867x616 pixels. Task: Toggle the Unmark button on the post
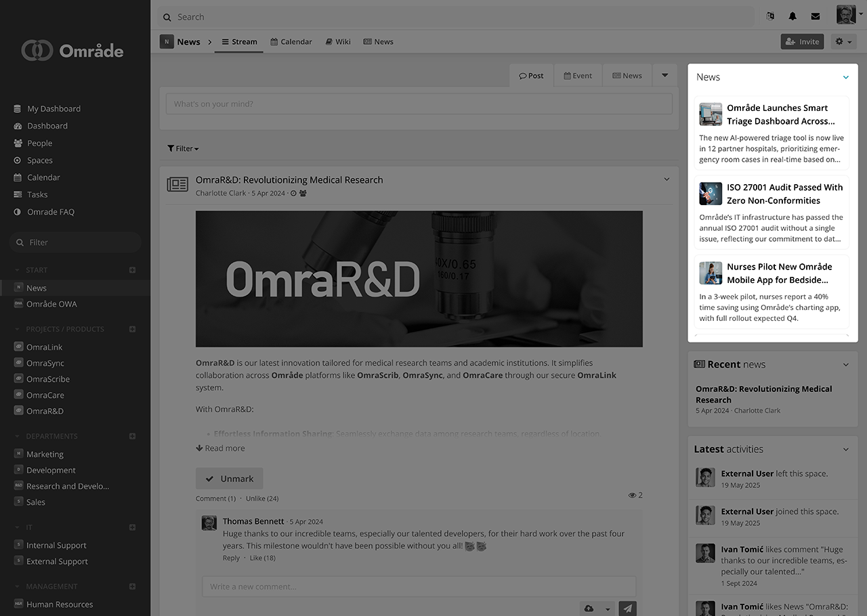pos(229,479)
